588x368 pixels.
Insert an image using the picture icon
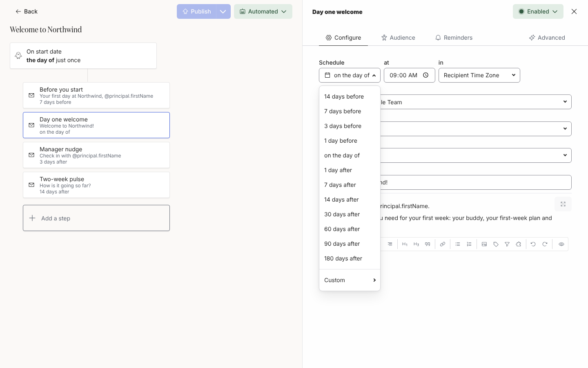(x=484, y=244)
